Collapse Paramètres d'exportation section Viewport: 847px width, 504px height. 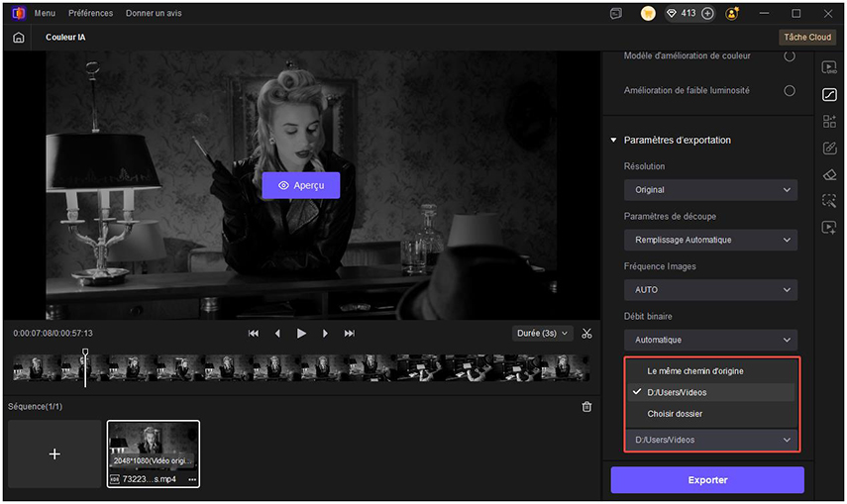pyautogui.click(x=613, y=140)
